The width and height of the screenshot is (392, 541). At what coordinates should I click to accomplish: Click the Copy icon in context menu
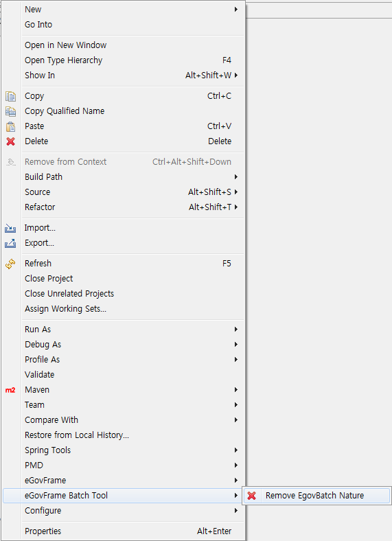[11, 96]
